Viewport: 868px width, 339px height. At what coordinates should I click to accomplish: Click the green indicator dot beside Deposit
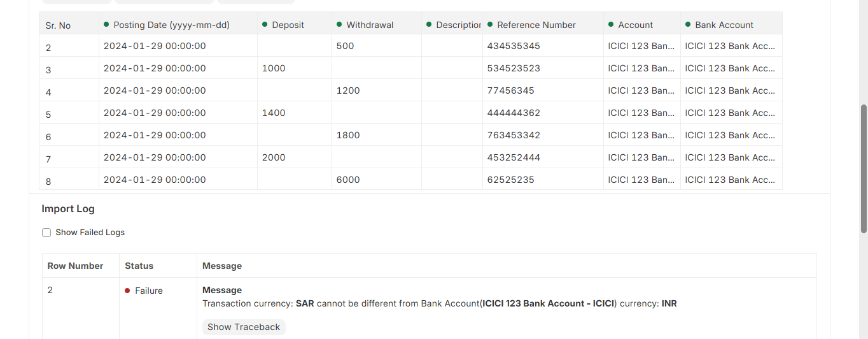265,24
